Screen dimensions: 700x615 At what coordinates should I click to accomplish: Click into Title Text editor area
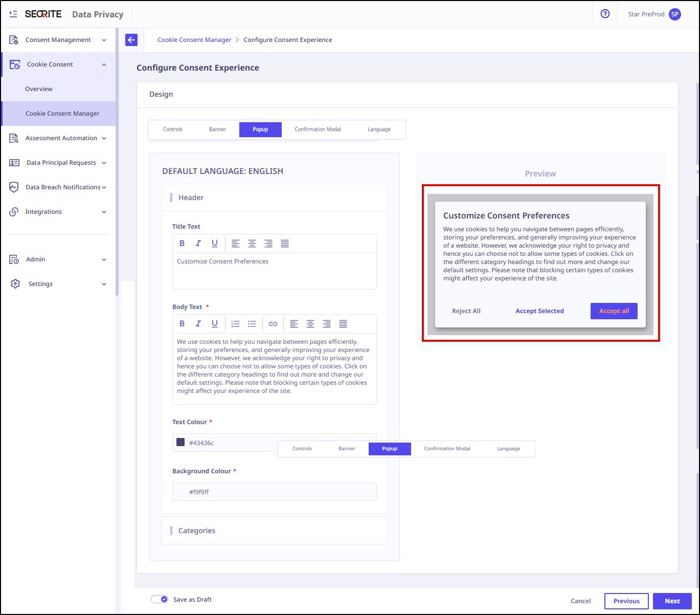coord(275,271)
